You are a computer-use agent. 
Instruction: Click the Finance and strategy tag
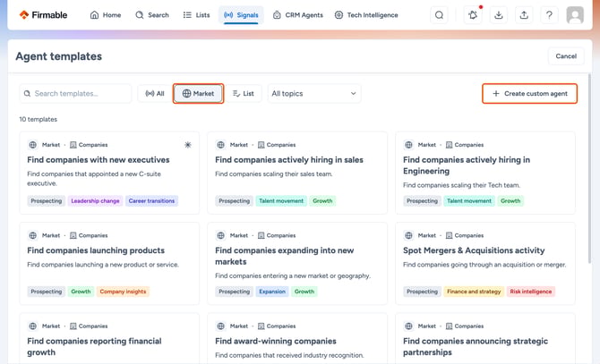pos(474,292)
